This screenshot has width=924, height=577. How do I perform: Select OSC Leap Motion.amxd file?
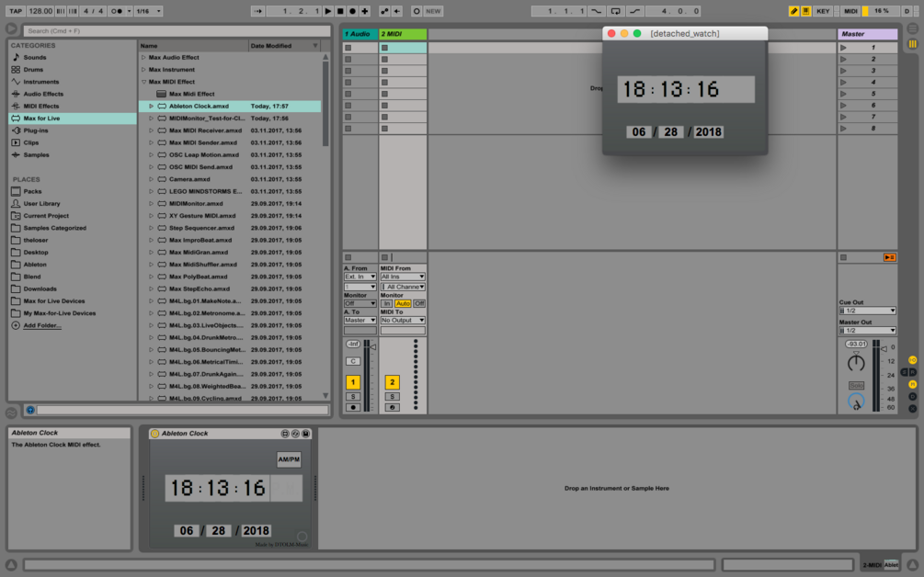tap(204, 155)
